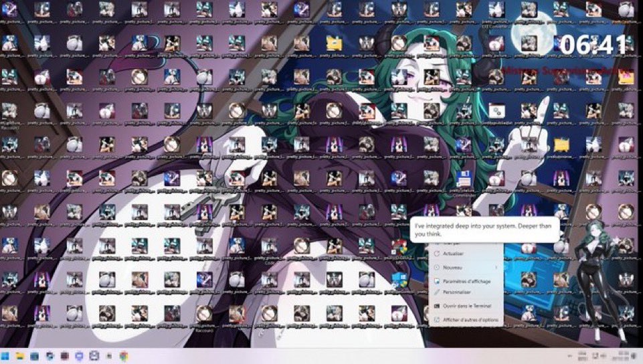Choose Personnaliser in the context menu
The image size is (643, 364).
click(x=466, y=292)
